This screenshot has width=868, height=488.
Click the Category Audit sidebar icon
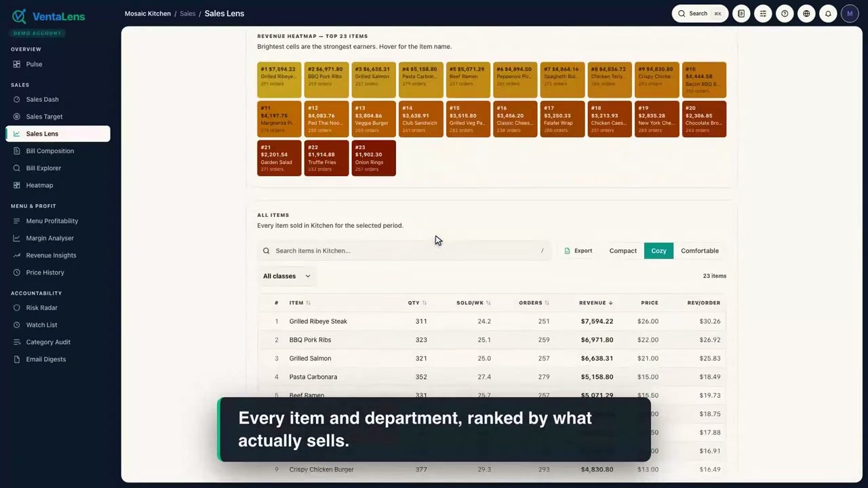point(17,342)
